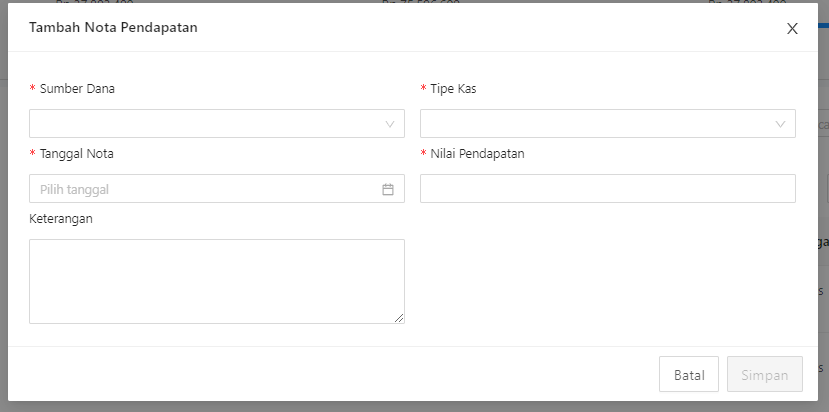Open the Pilih tanggal date picker field
829x412 pixels.
coord(217,189)
